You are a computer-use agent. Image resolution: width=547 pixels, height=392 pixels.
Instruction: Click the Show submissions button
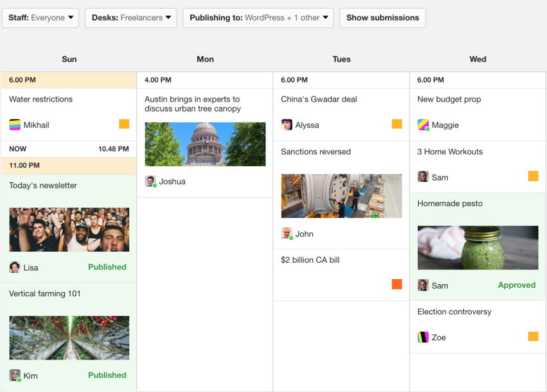coord(383,18)
